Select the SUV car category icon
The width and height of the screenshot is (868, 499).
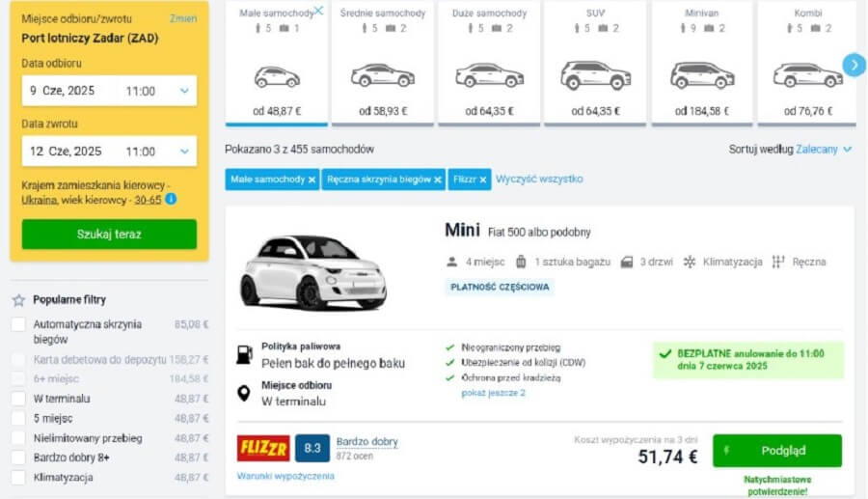click(595, 74)
